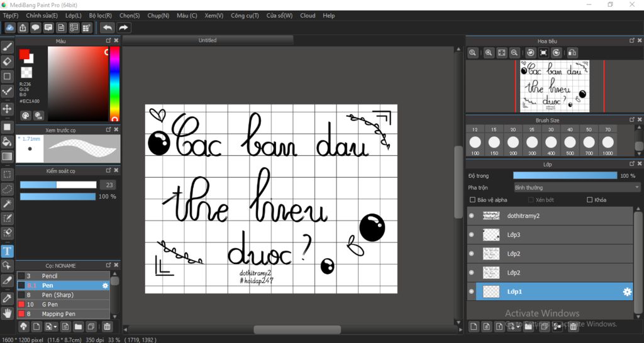Choose the Pencil brush
The height and width of the screenshot is (343, 644).
click(64, 276)
